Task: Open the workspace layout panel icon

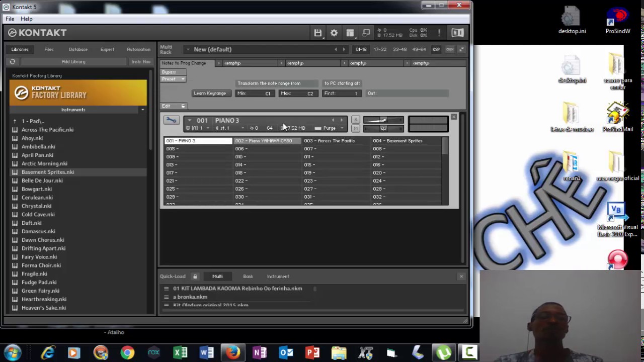Action: pos(350,33)
